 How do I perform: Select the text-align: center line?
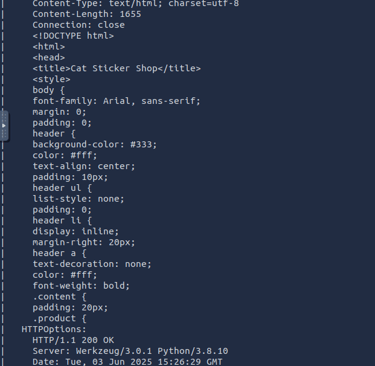(84, 166)
